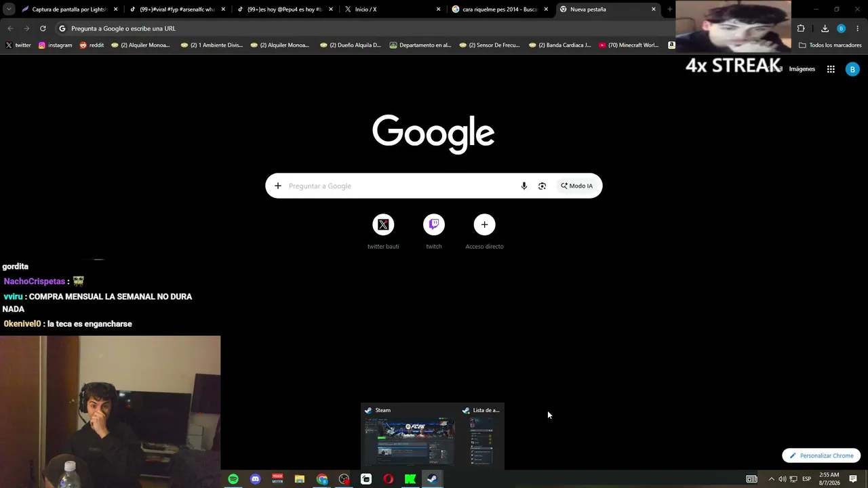868x488 pixels.
Task: Open the Windows notification center icon
Action: click(x=853, y=479)
